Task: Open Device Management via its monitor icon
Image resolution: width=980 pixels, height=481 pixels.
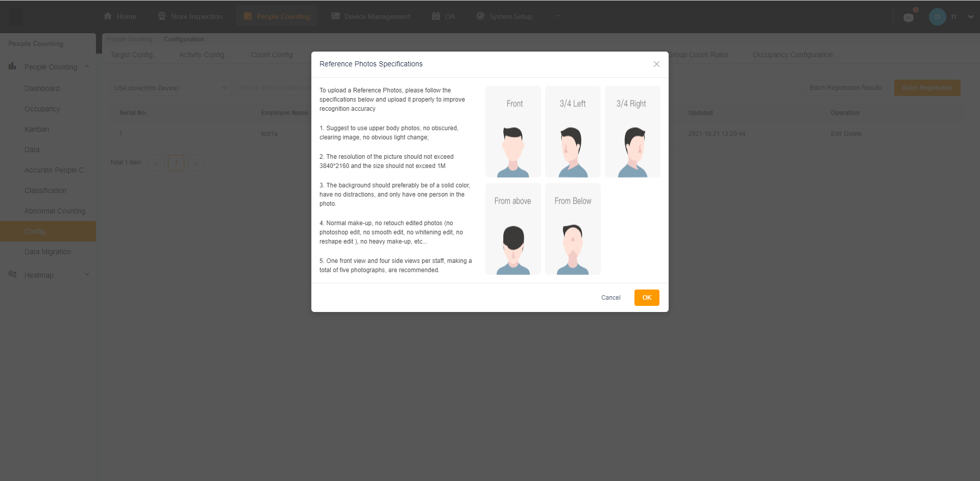Action: click(x=335, y=16)
